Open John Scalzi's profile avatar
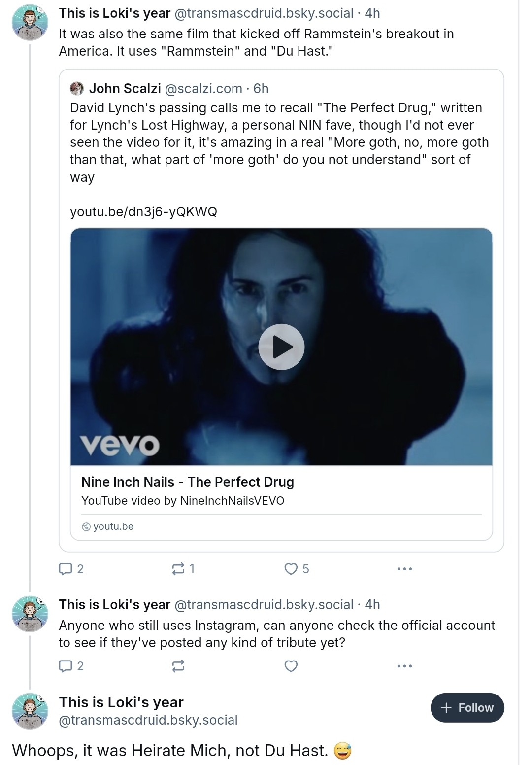Screen dimensions: 532x765 point(77,88)
